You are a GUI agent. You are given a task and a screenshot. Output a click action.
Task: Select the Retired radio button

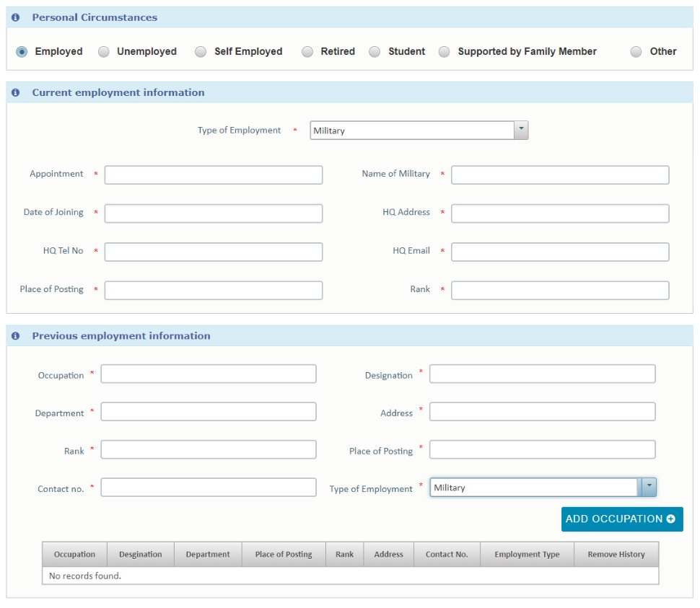307,52
